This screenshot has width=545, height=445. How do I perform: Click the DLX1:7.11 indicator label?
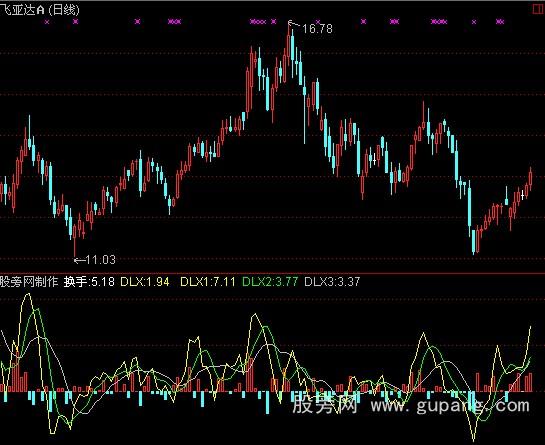[208, 282]
